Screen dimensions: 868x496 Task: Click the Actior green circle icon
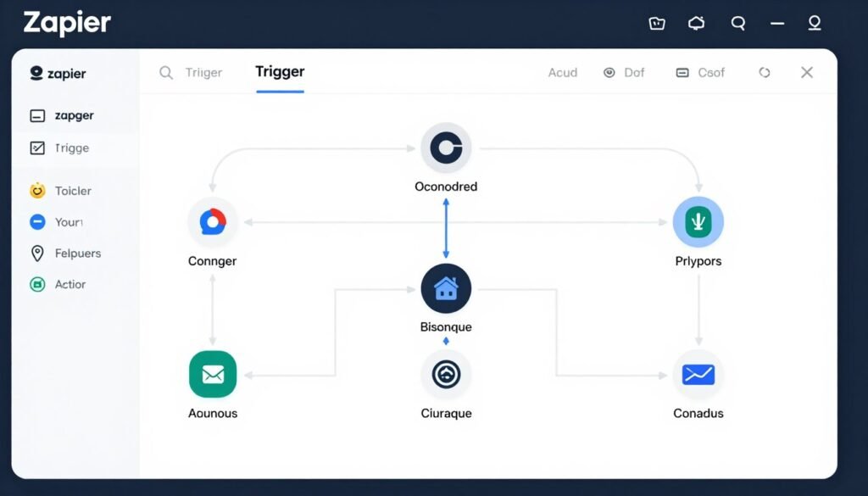(x=37, y=285)
